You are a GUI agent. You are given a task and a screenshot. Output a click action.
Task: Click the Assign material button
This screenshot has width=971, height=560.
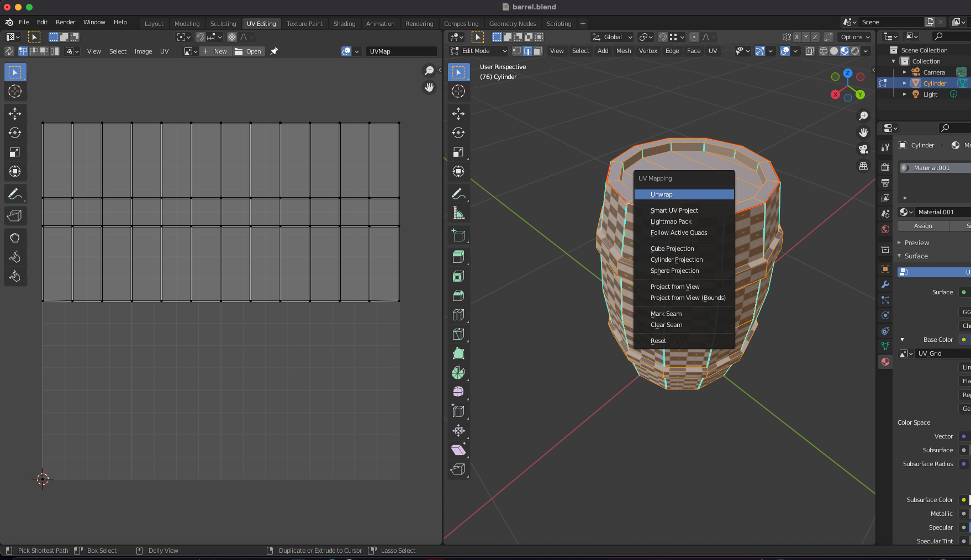(922, 226)
